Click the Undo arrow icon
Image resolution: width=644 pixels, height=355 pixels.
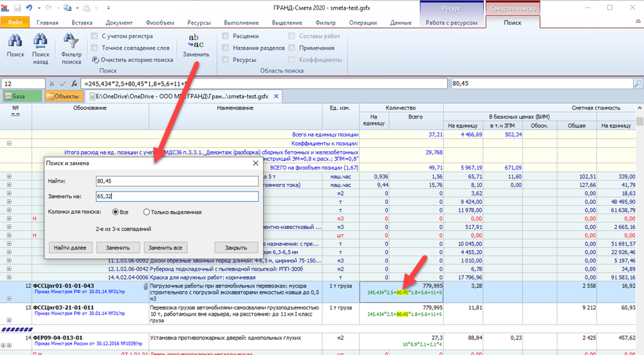click(29, 7)
